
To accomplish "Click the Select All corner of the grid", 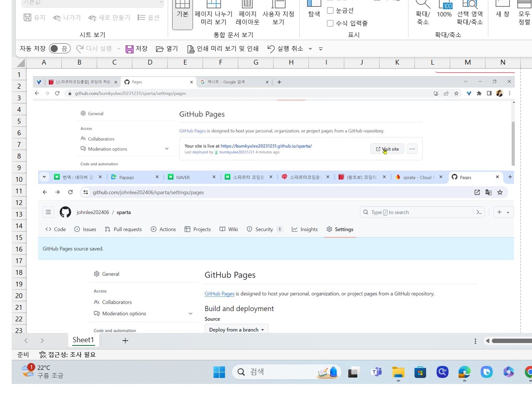I will [20, 63].
